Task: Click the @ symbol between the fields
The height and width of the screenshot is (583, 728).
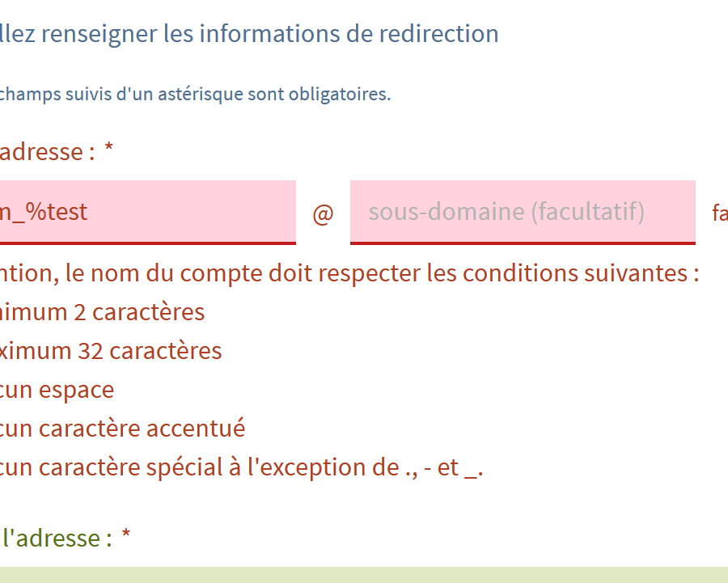Action: coord(323,214)
